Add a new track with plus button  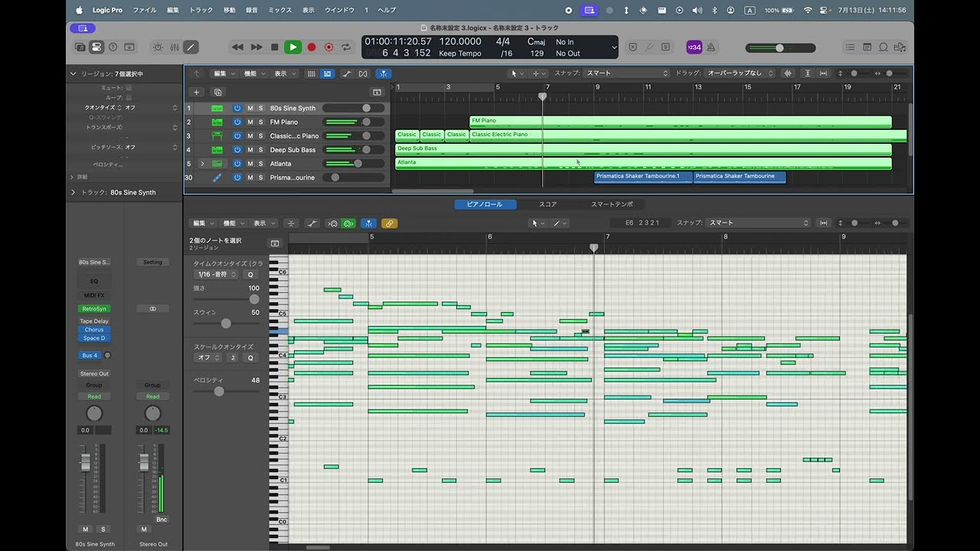(x=196, y=92)
